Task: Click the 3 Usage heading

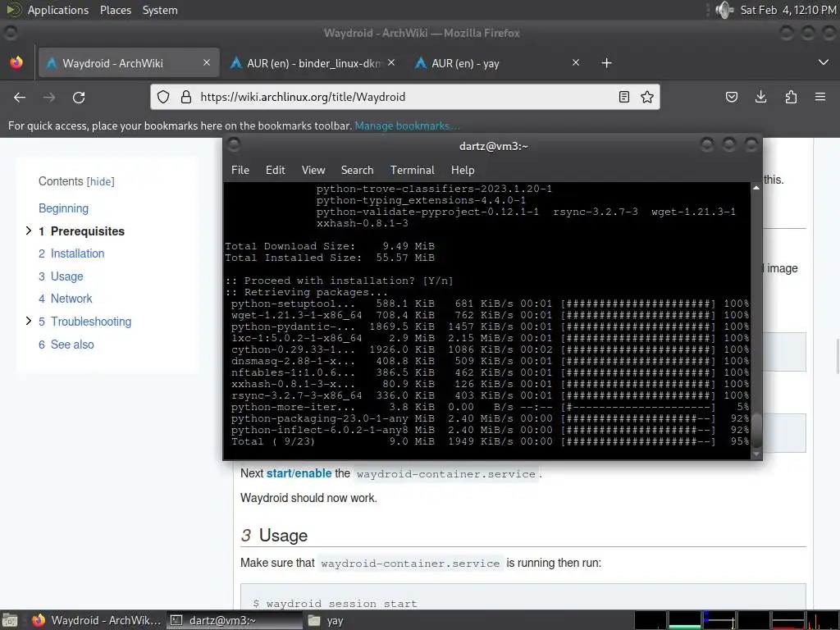Action: pyautogui.click(x=274, y=535)
